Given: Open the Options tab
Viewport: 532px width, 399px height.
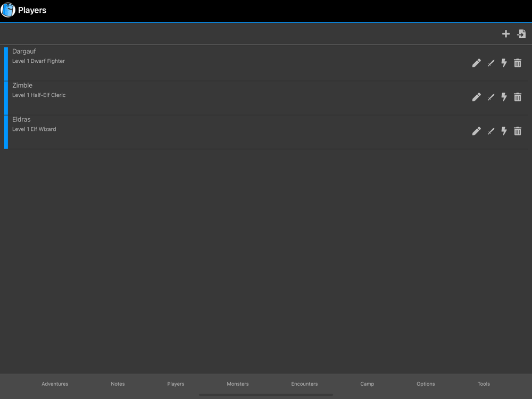Looking at the screenshot, I should pos(426,384).
